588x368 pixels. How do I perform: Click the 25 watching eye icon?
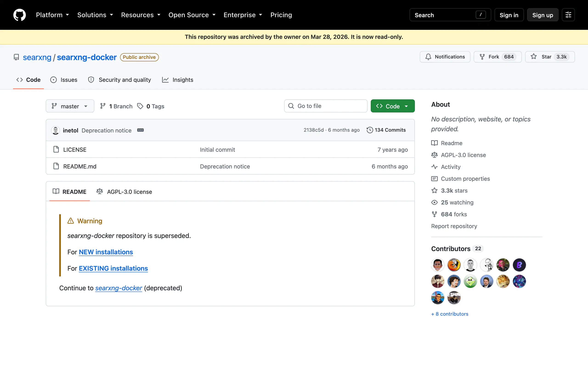(x=434, y=202)
